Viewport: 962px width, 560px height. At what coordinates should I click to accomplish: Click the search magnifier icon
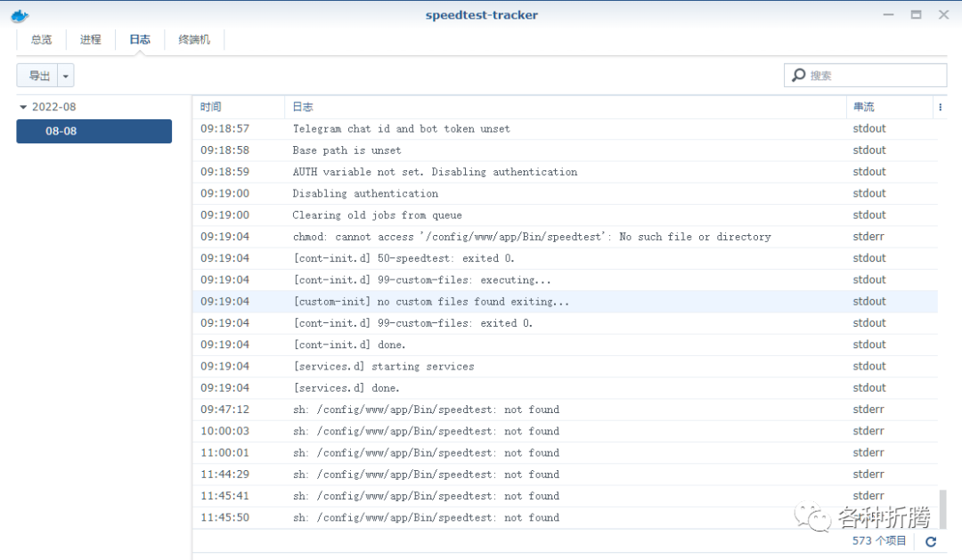point(798,76)
